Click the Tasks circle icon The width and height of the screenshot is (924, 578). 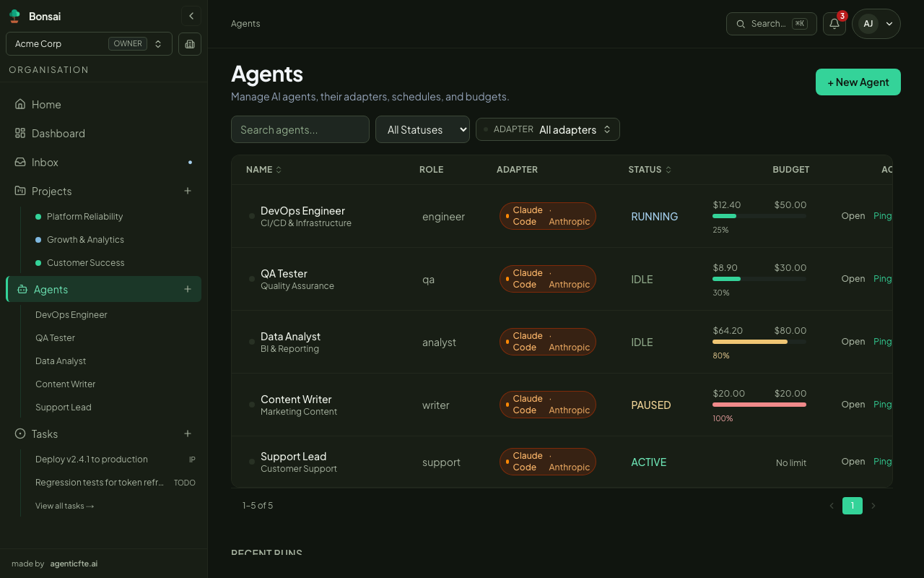point(20,433)
